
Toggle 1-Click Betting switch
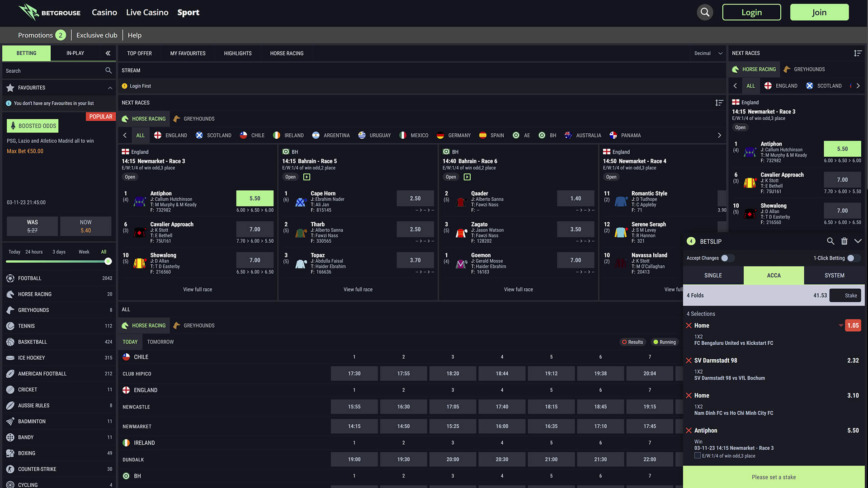pyautogui.click(x=854, y=258)
